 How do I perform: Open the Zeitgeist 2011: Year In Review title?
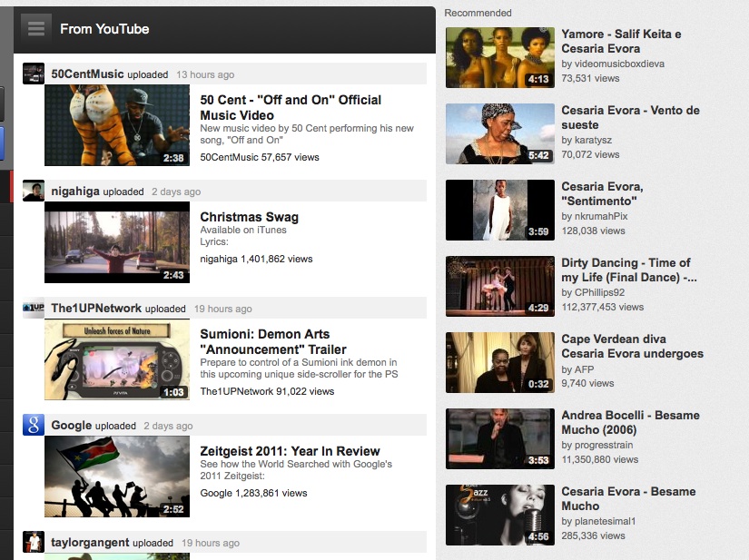pos(290,451)
